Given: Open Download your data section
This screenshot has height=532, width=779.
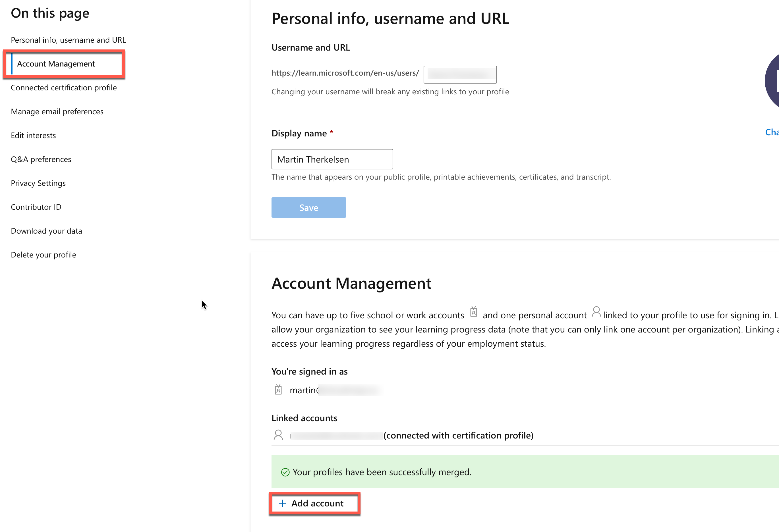Looking at the screenshot, I should click(46, 231).
